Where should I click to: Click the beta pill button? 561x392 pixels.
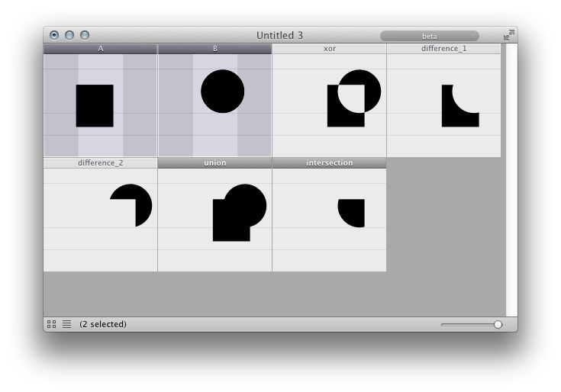(429, 36)
